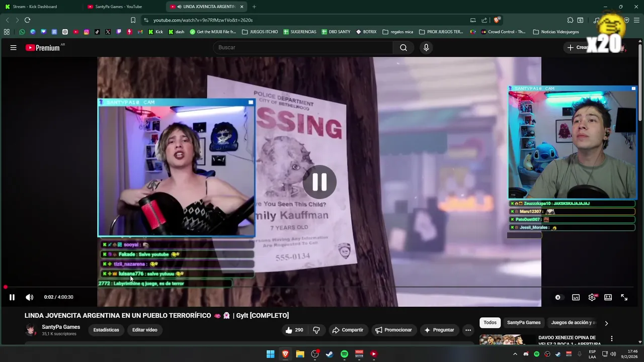
Task: Click the video progress bar scrubber
Action: click(x=6, y=287)
